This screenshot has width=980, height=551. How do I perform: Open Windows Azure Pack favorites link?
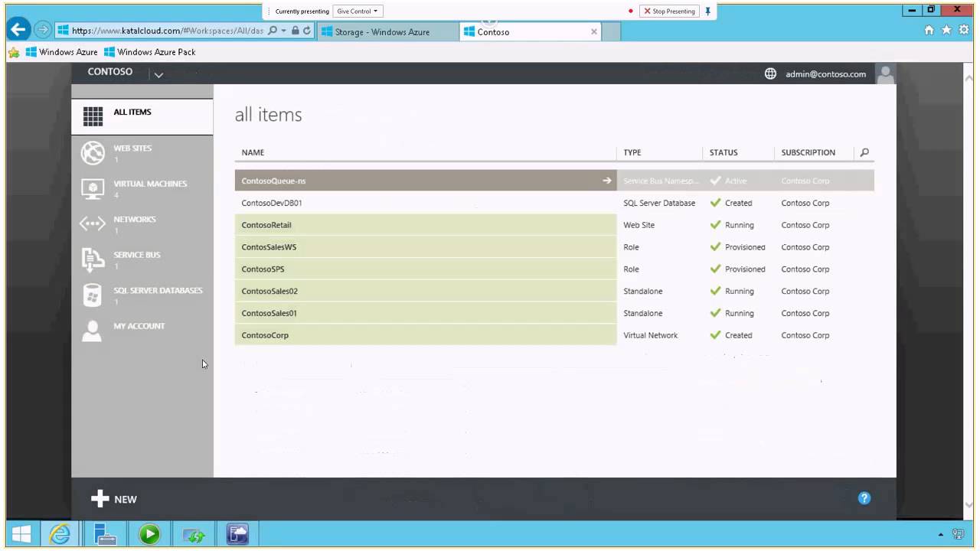click(x=150, y=52)
